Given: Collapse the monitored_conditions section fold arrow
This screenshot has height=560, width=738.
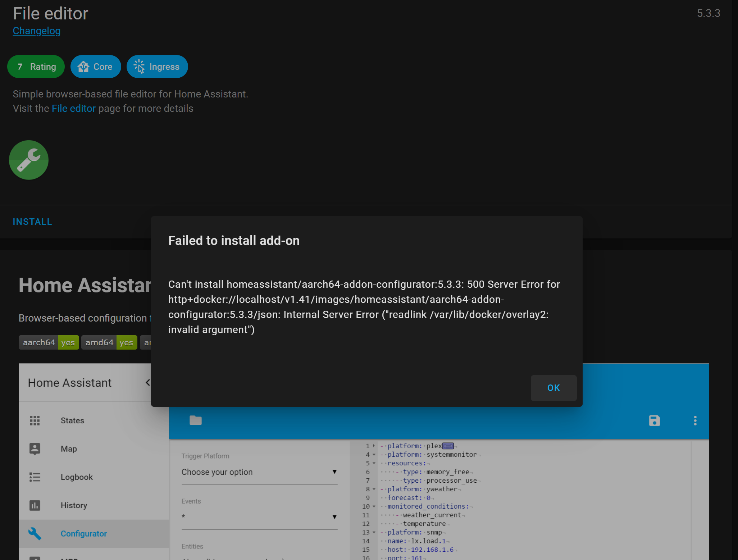Looking at the screenshot, I should coord(374,506).
